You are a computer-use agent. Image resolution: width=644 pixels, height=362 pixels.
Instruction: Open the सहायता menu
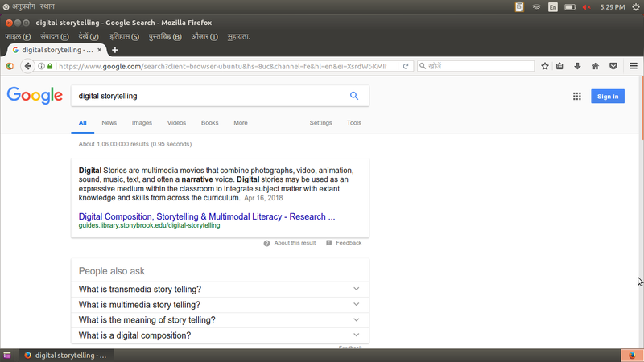(x=238, y=36)
